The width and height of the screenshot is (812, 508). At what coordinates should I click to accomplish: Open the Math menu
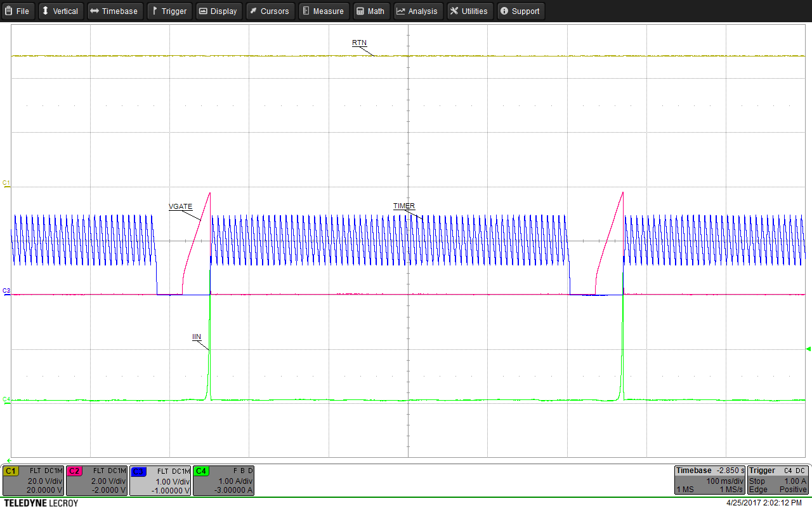[370, 11]
